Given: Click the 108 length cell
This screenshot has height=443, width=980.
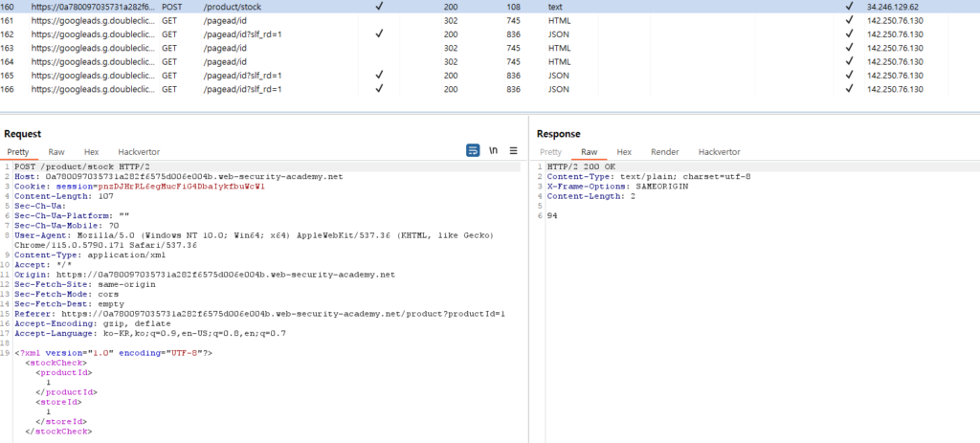Looking at the screenshot, I should pos(514,7).
